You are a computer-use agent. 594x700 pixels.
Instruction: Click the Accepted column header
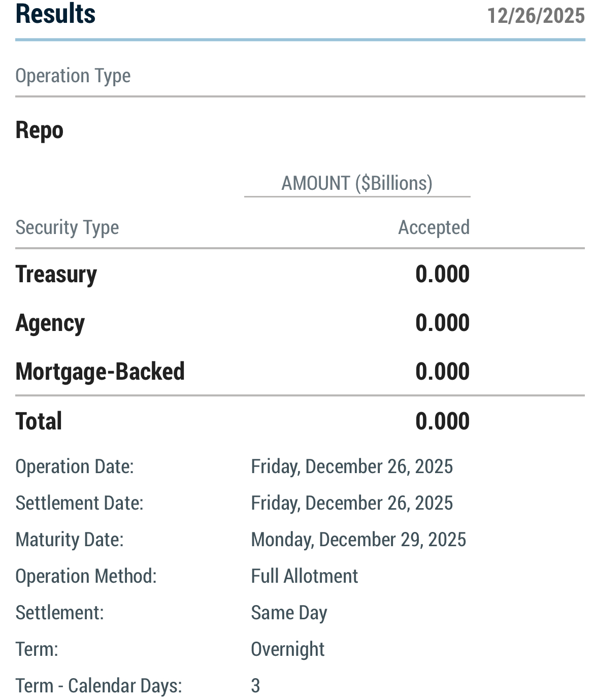click(x=434, y=227)
